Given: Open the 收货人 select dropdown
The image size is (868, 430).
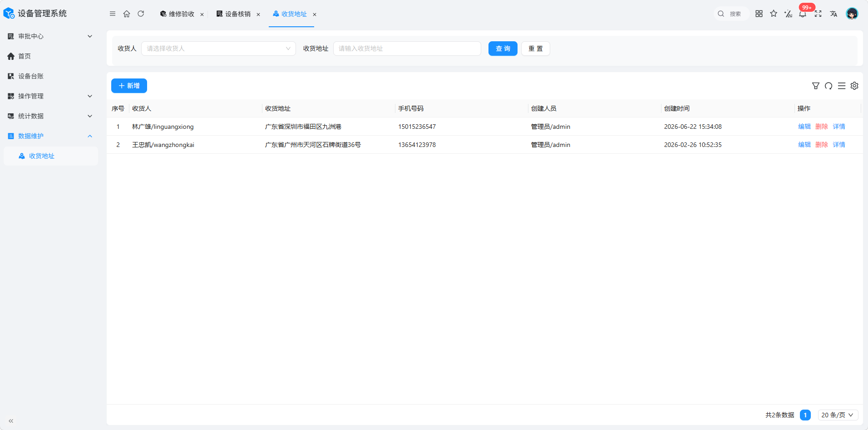Looking at the screenshot, I should (218, 49).
